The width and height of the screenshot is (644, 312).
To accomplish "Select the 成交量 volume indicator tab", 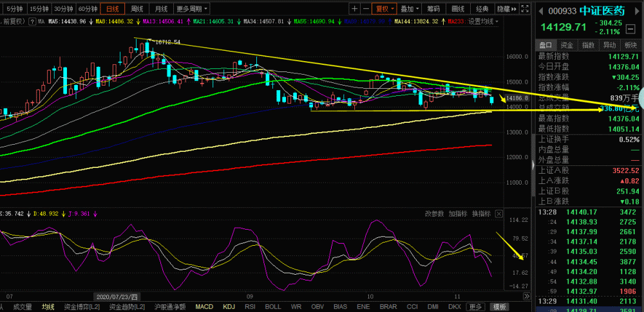I will point(23,307).
